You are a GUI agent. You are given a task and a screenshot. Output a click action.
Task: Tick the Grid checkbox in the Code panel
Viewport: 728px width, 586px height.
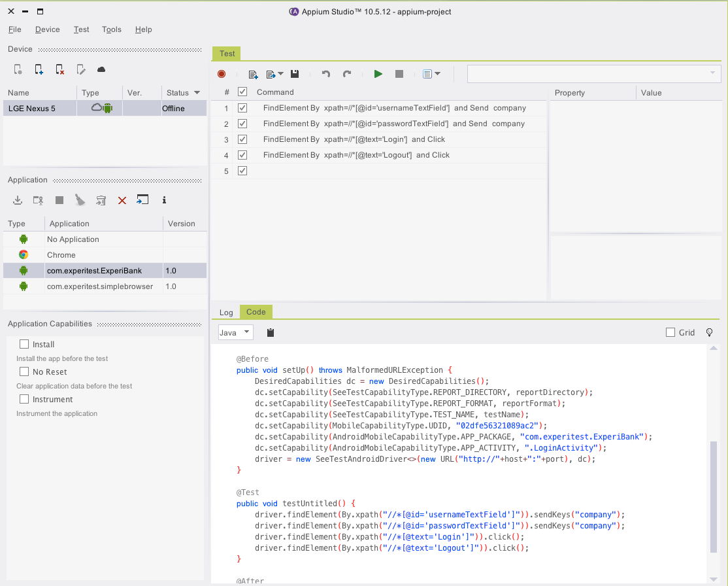670,332
